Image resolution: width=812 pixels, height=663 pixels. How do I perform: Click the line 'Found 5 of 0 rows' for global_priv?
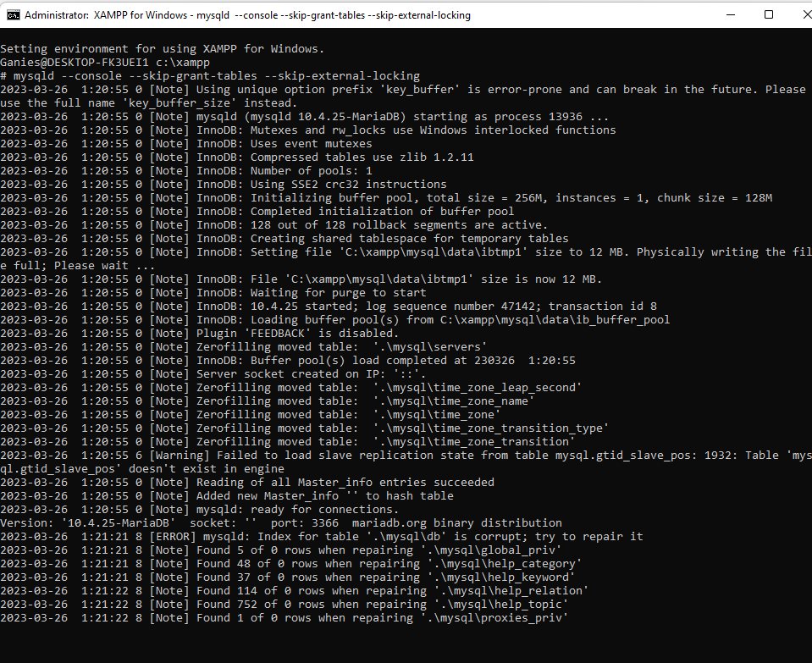[x=280, y=550]
